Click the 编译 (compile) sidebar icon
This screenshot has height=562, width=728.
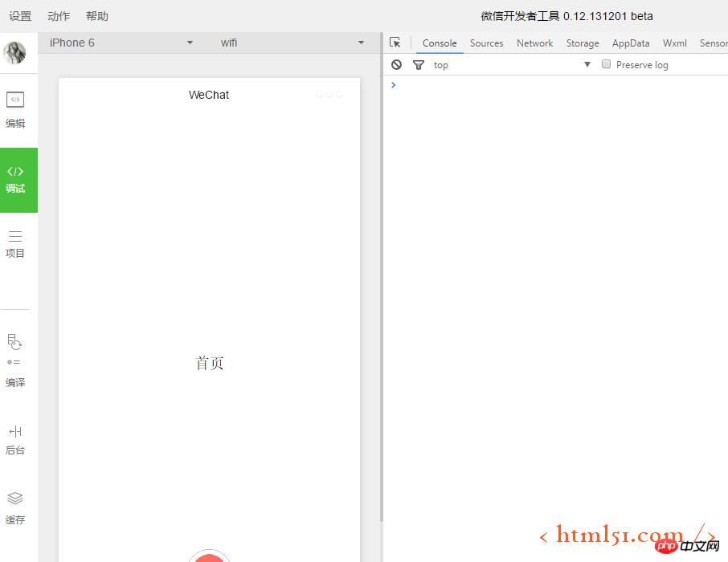(16, 360)
